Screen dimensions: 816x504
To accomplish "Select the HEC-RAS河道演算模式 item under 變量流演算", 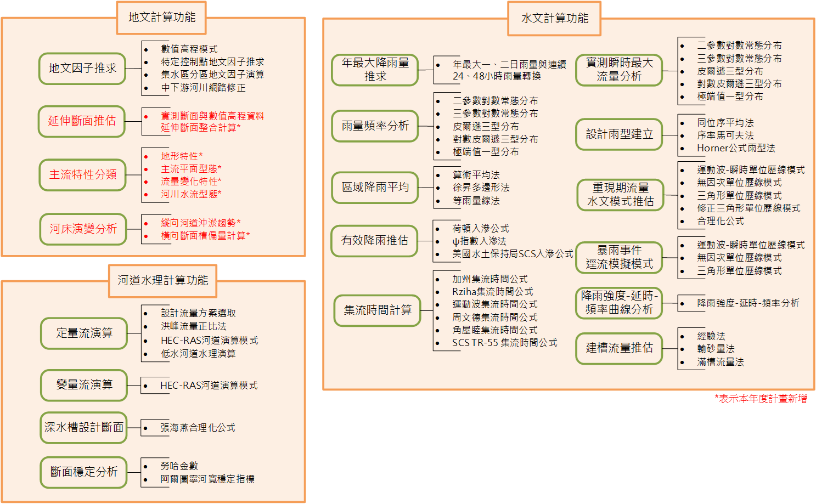I will point(209,386).
